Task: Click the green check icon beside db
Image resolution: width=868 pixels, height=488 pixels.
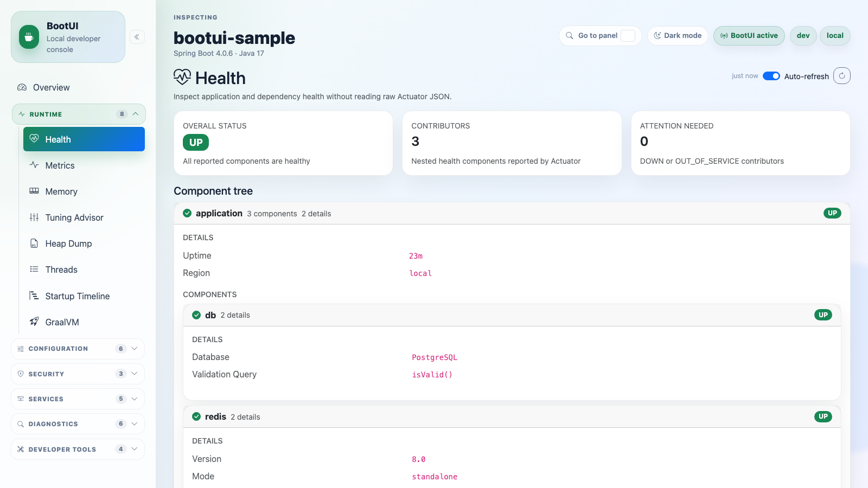Action: [x=196, y=315]
